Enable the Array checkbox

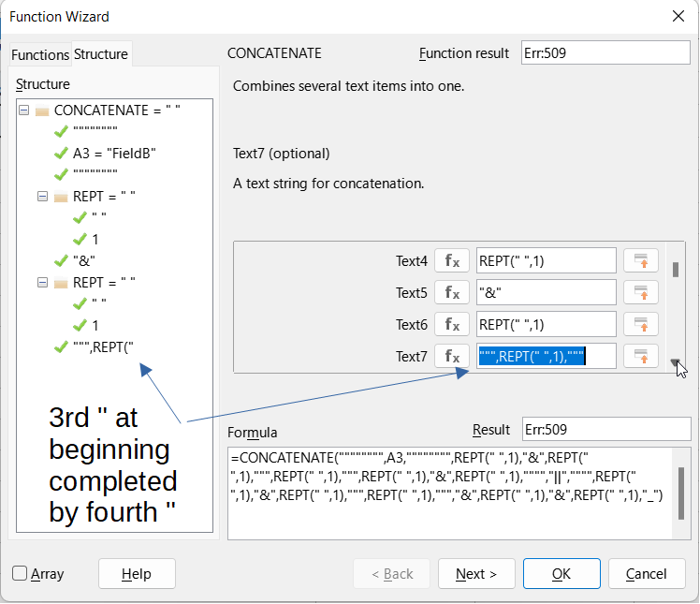pos(20,574)
